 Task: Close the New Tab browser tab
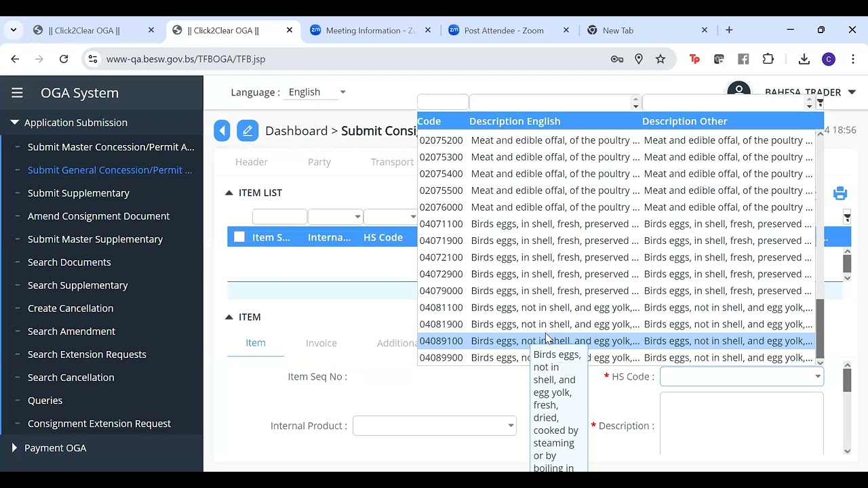(x=704, y=30)
